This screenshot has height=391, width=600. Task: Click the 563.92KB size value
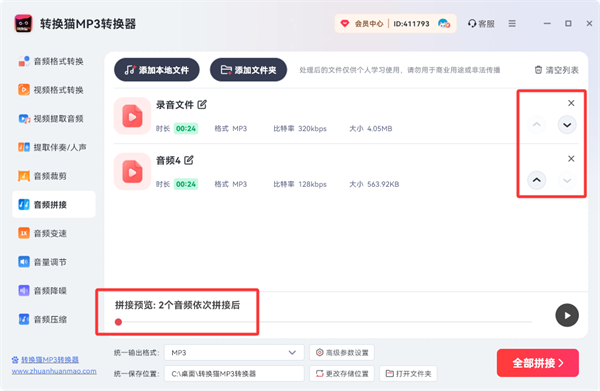coord(383,184)
